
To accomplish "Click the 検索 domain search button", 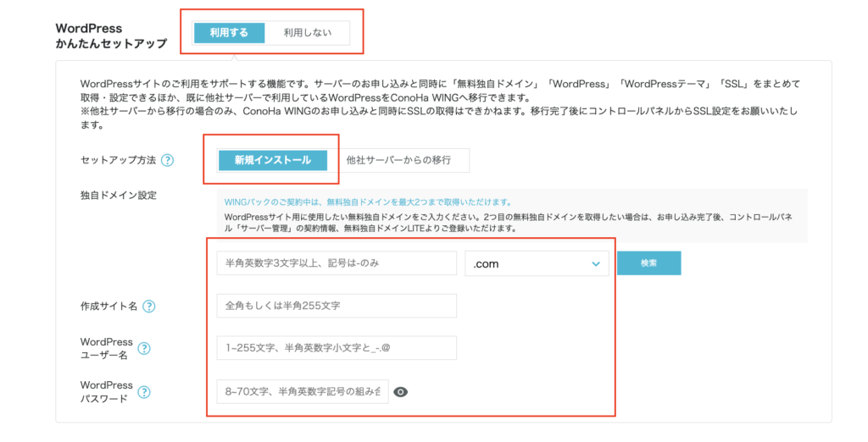I will point(648,263).
